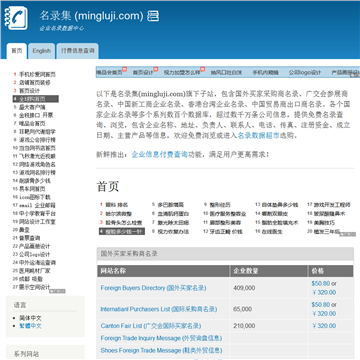
Task: Click item 17 游戏开发工程师
Action: click(x=332, y=205)
